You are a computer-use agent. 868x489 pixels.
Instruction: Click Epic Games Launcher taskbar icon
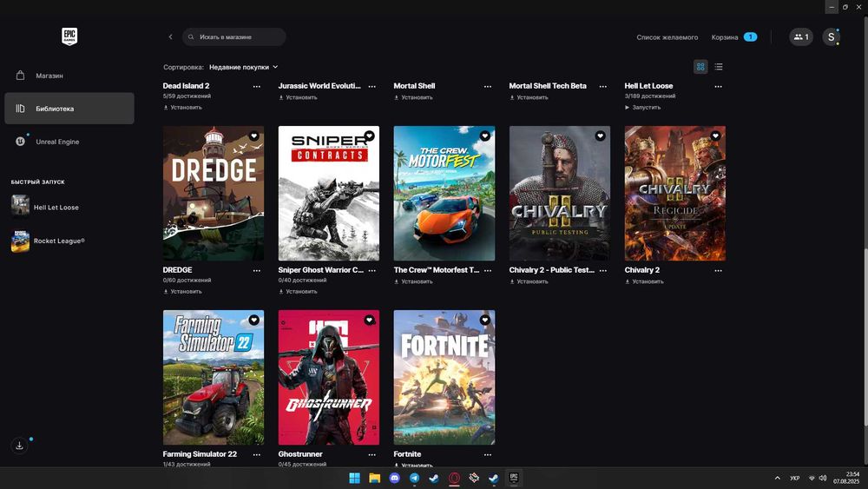(x=514, y=478)
